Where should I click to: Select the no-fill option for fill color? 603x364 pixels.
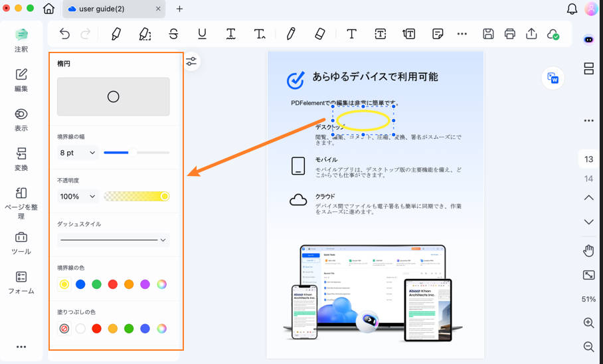click(x=64, y=328)
